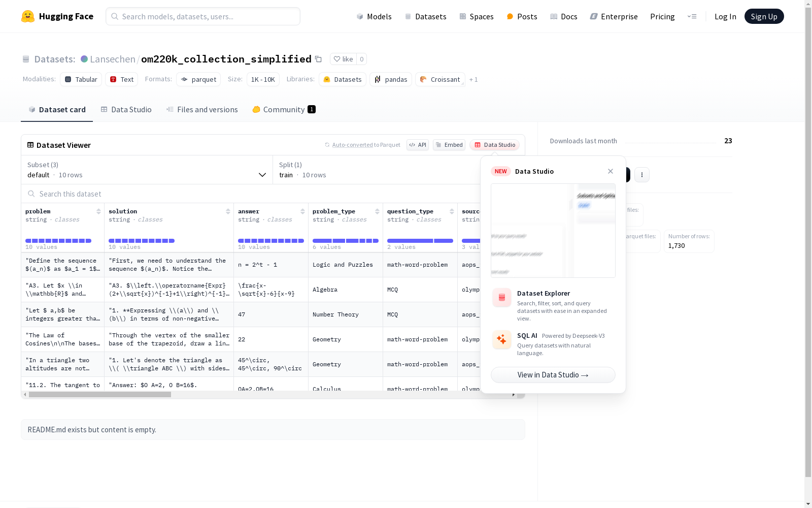Click the Lansechen author avatar

84,59
